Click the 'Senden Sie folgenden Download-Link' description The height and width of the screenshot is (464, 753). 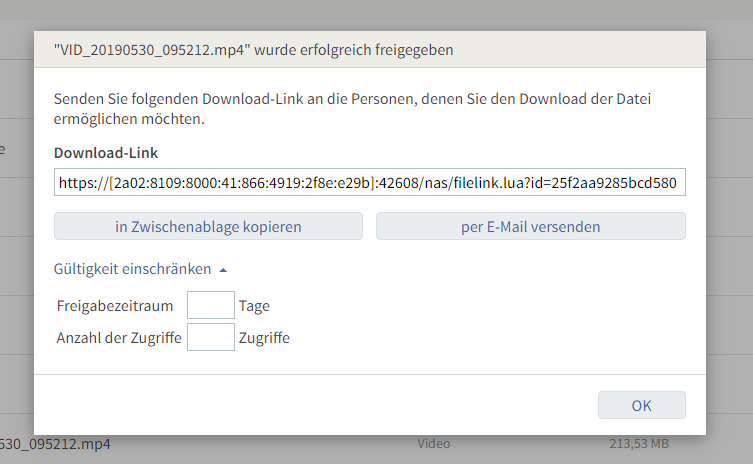tap(352, 109)
